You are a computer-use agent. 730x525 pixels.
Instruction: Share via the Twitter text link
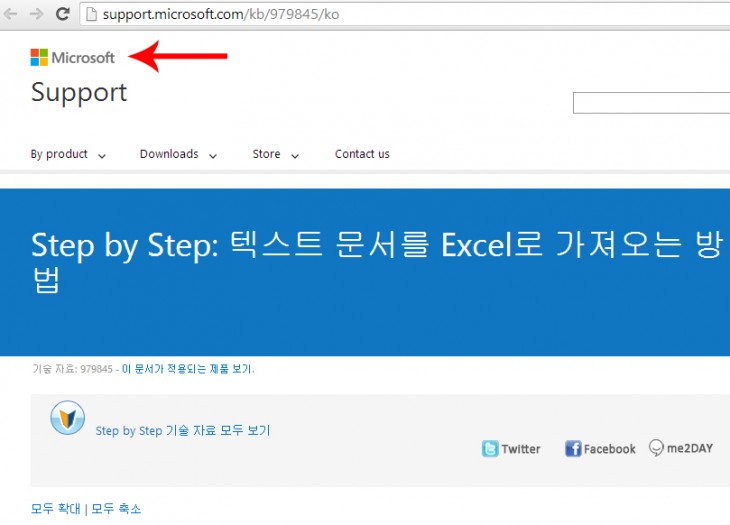coord(521,449)
